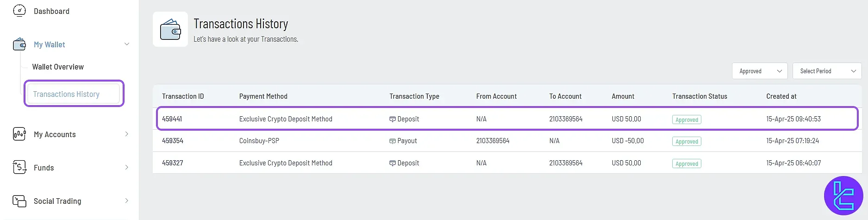Viewport: 868px width, 220px height.
Task: Go to Dashboard
Action: tap(51, 11)
